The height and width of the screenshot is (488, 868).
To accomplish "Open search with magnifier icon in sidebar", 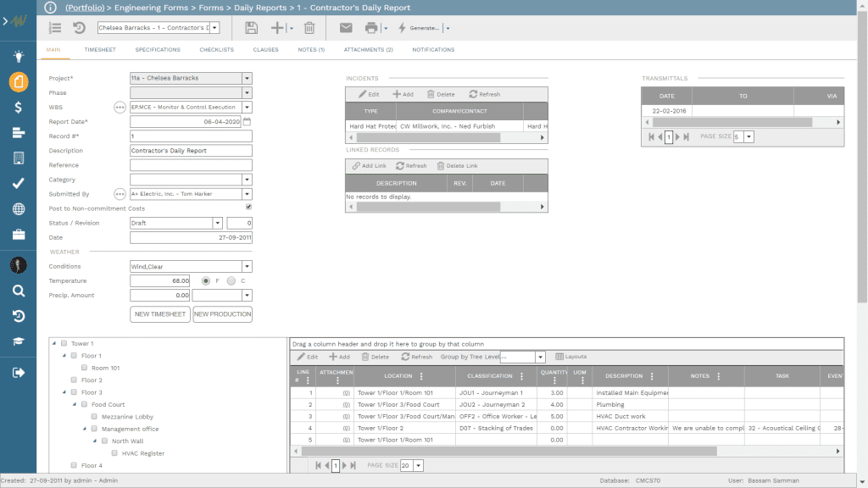I will tap(19, 291).
